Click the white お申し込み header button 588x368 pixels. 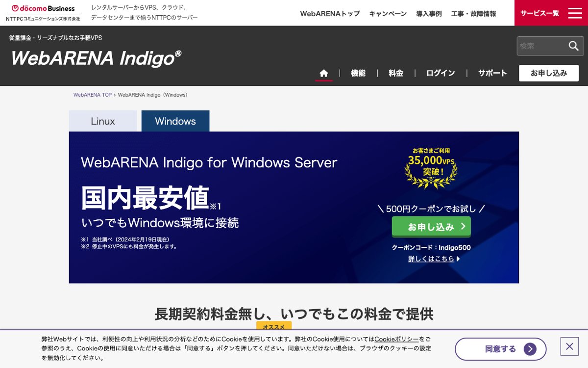[549, 73]
